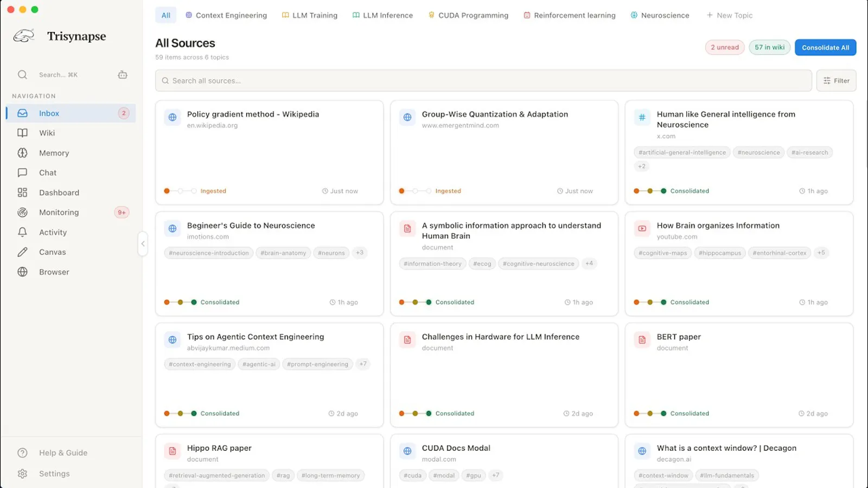Open the Wiki book icon in the sidebar
The image size is (868, 488).
(22, 133)
